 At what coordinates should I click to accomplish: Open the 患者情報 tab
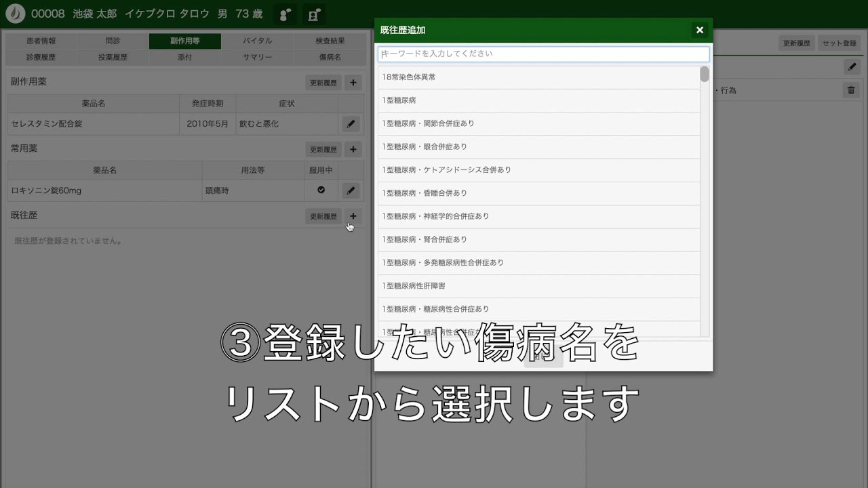pyautogui.click(x=41, y=41)
